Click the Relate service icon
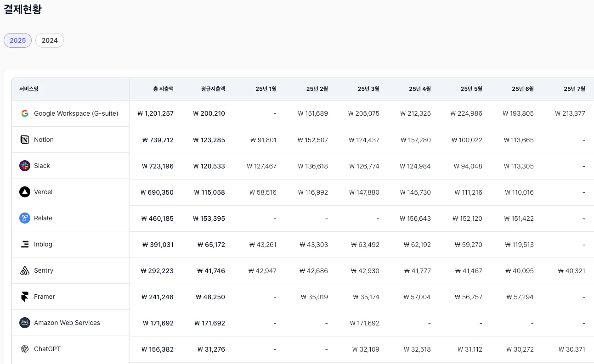Image resolution: width=594 pixels, height=364 pixels. click(25, 218)
